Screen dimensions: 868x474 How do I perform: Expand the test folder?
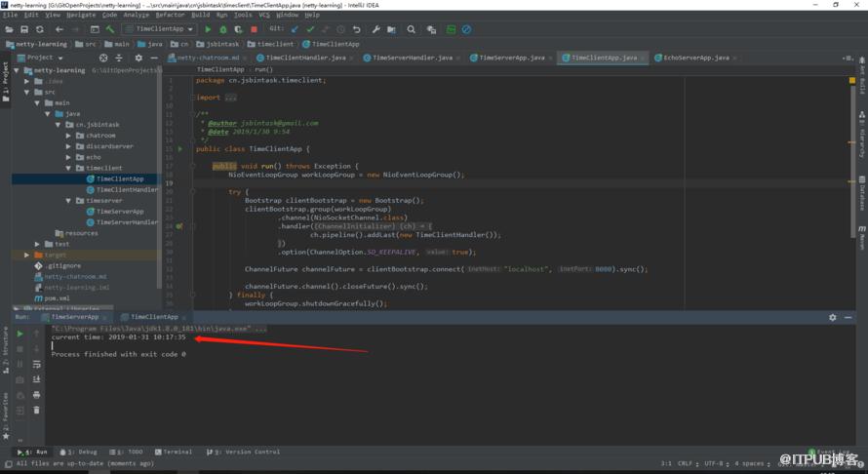(37, 244)
